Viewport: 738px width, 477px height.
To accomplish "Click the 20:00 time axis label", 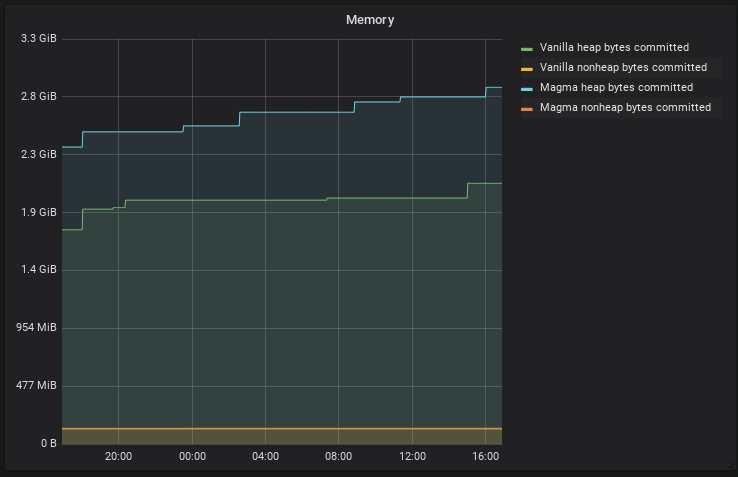I will tap(119, 456).
